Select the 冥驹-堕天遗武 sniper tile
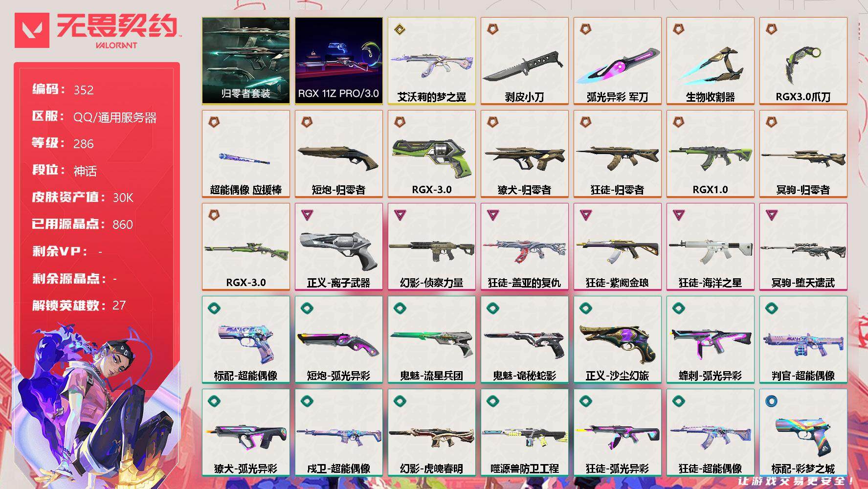The height and width of the screenshot is (489, 868). coord(803,246)
